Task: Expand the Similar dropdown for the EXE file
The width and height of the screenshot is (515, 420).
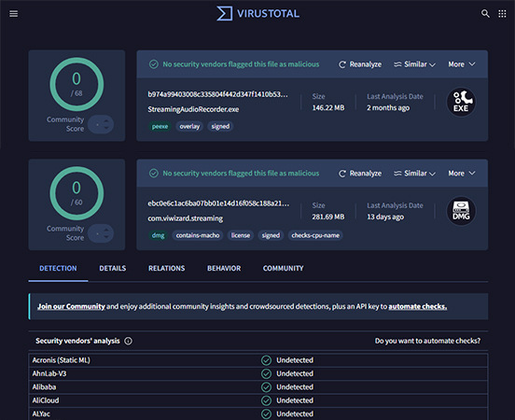Action: click(x=414, y=64)
